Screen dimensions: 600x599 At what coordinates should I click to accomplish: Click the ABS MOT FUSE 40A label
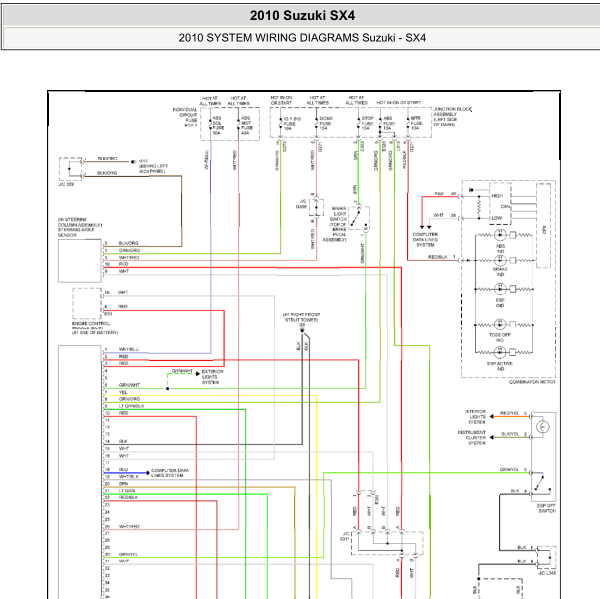pos(247,126)
